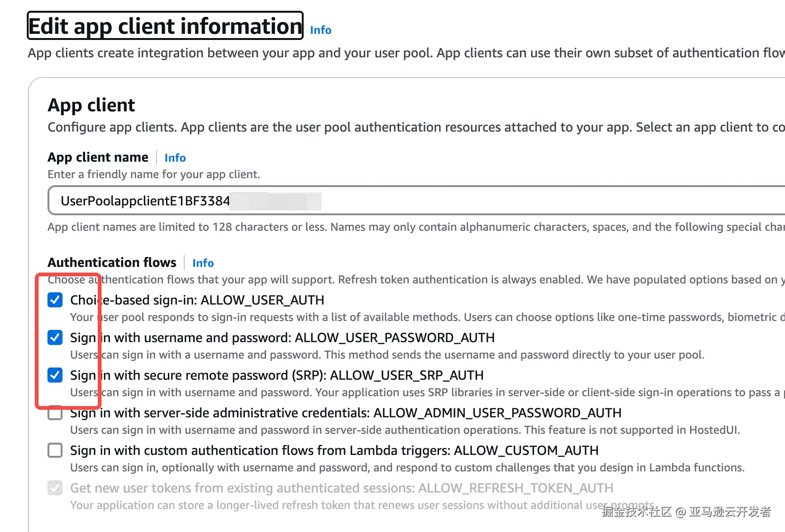Toggle the Choice-based sign-in ALLOW_USER_AUTH checkbox

55,300
